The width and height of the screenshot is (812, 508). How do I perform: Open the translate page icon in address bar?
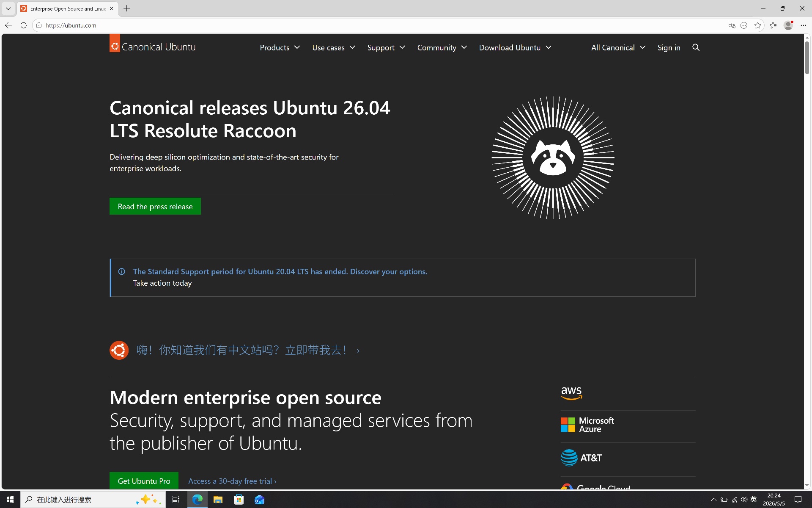(732, 25)
